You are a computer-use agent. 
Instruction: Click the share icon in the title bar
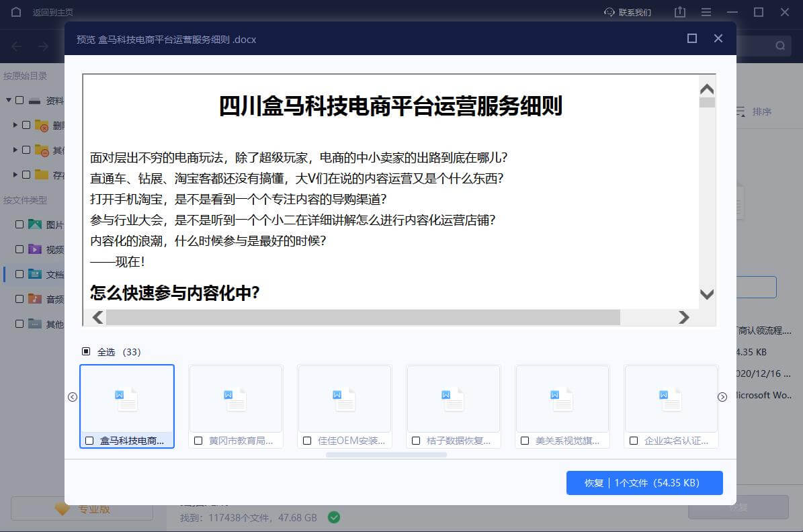click(680, 12)
